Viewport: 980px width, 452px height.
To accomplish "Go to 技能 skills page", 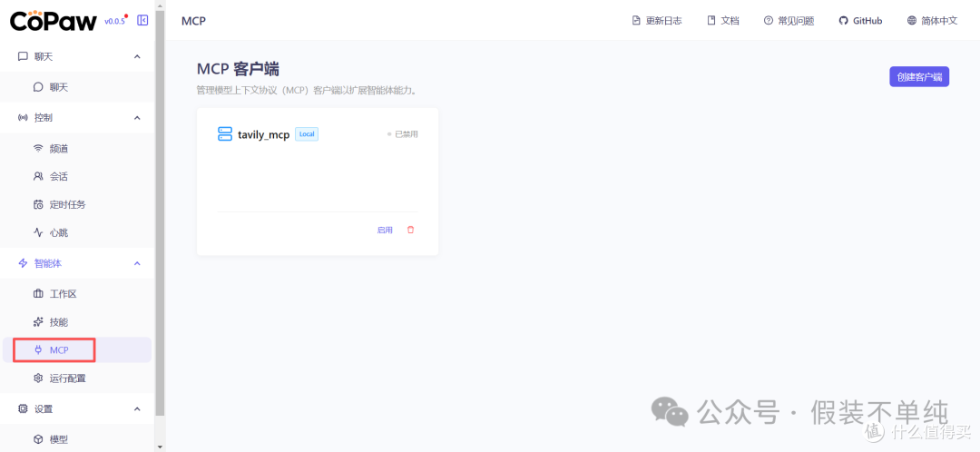I will (77, 322).
